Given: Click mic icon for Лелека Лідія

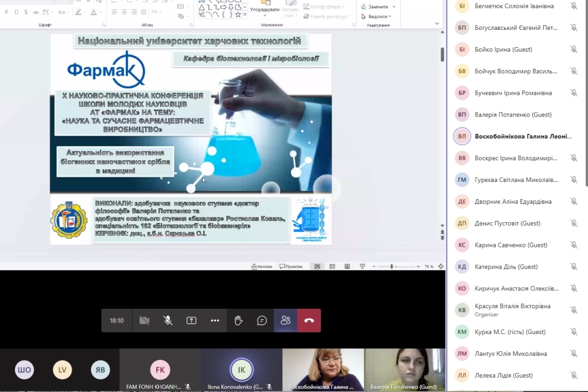Looking at the screenshot, I should pos(574,375).
